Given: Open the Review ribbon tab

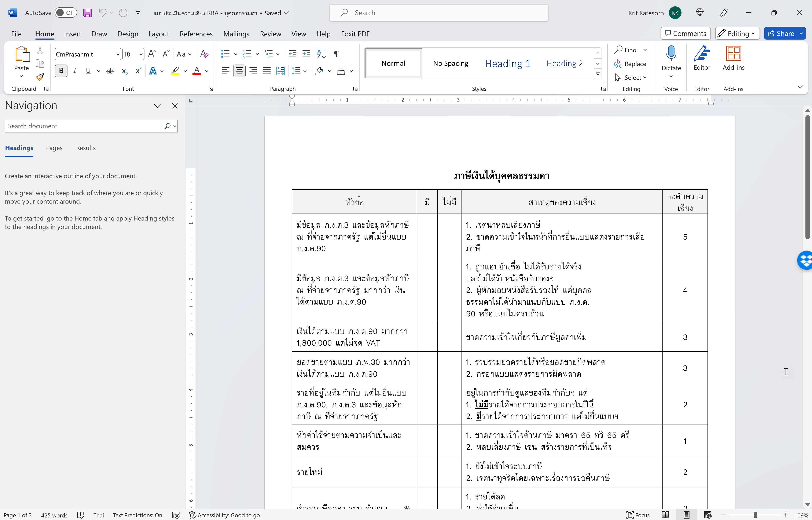Looking at the screenshot, I should pyautogui.click(x=270, y=34).
